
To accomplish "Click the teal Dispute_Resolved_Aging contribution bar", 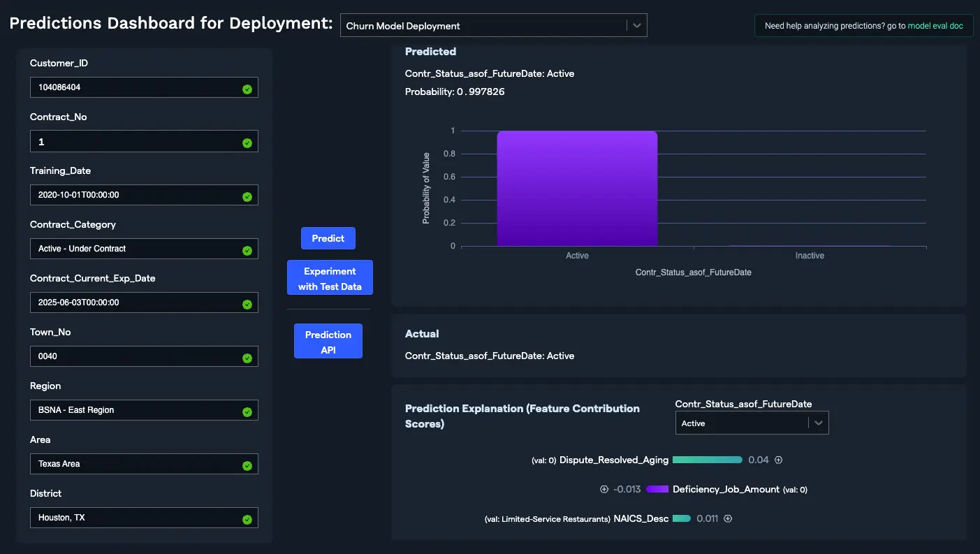I will (x=707, y=460).
